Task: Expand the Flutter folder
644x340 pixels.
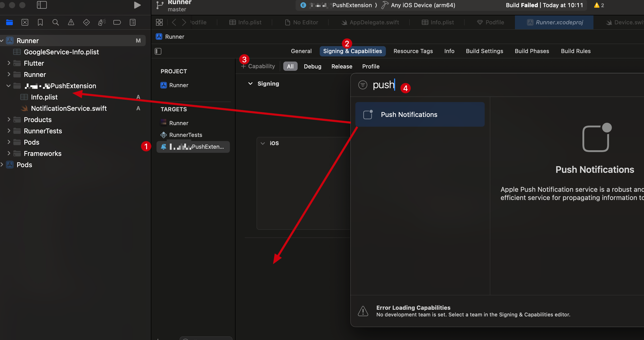Action: (9, 63)
